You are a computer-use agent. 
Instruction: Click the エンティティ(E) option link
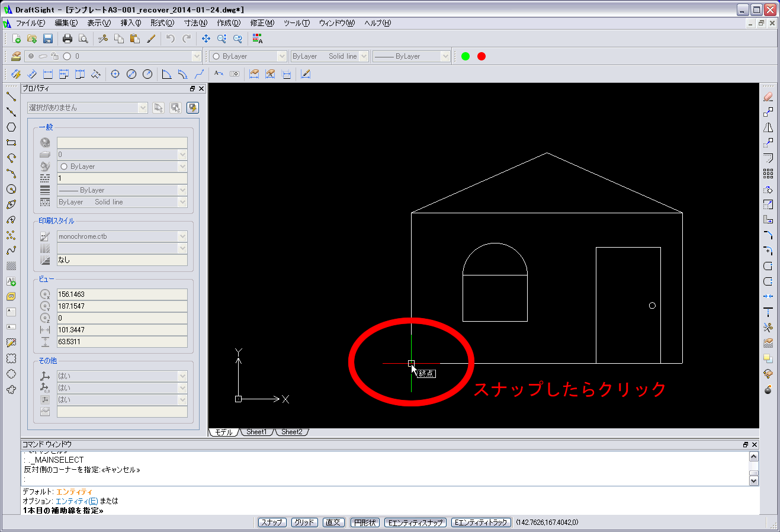76,501
